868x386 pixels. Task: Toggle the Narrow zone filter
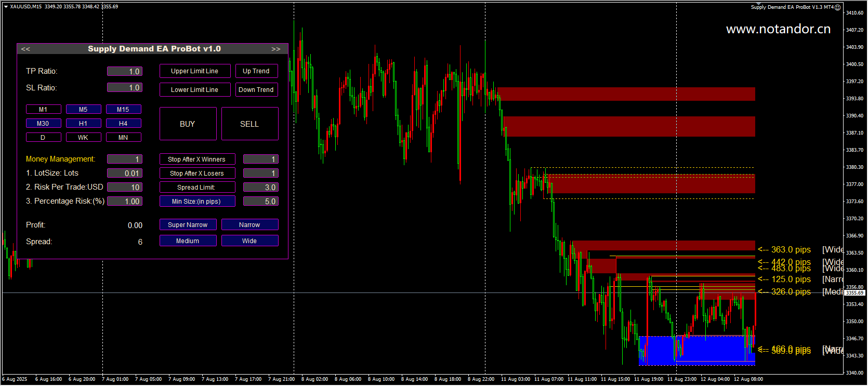249,225
